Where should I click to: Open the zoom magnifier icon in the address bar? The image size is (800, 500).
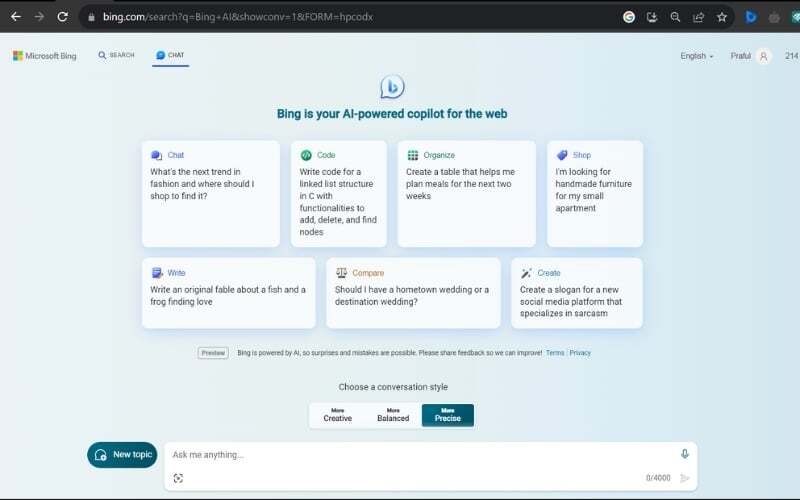[x=675, y=17]
